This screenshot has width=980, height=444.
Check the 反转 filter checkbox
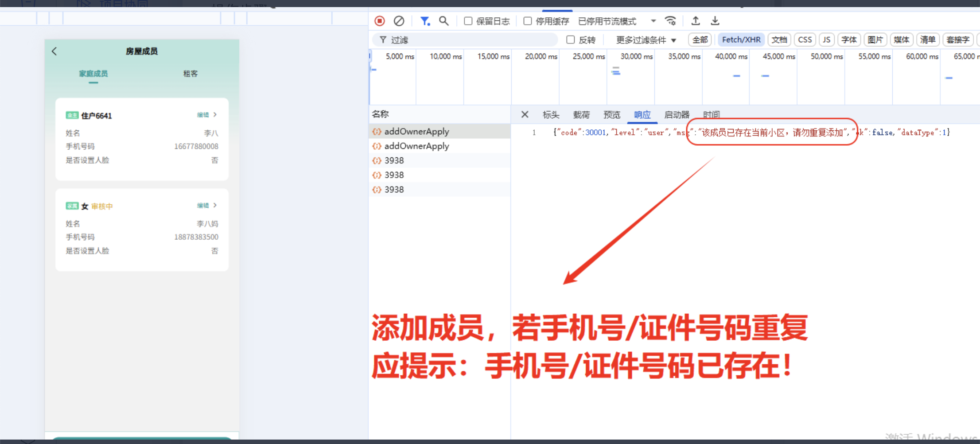click(x=571, y=39)
